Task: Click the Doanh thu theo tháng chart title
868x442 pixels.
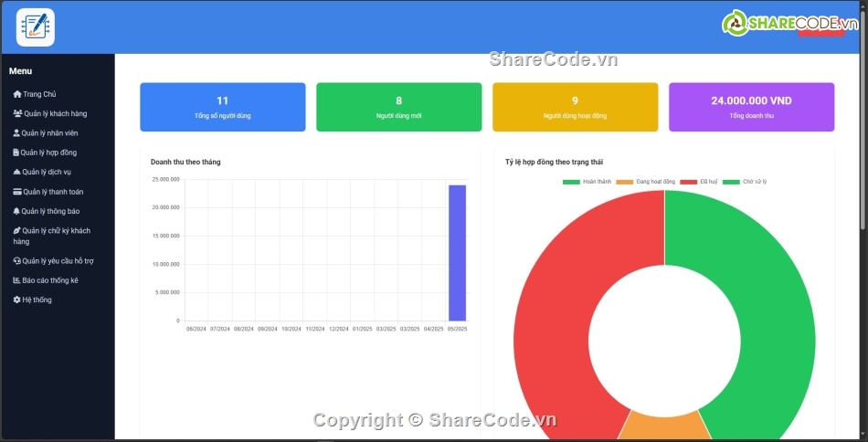Action: 185,162
